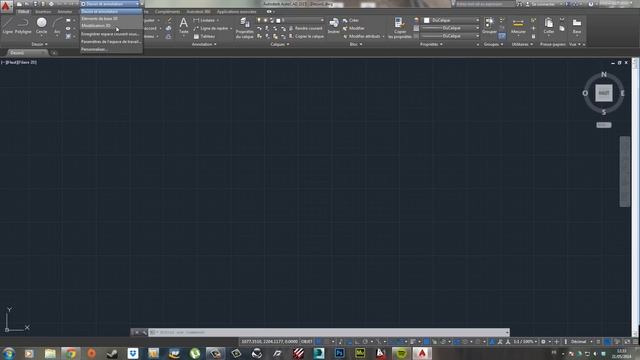Expand the Utilitaires panel
Screen dimensions: 640x360
pyautogui.click(x=522, y=44)
